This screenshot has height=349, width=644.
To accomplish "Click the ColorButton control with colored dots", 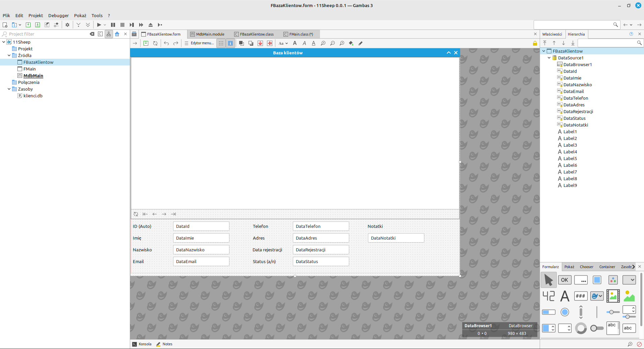I will point(613,280).
